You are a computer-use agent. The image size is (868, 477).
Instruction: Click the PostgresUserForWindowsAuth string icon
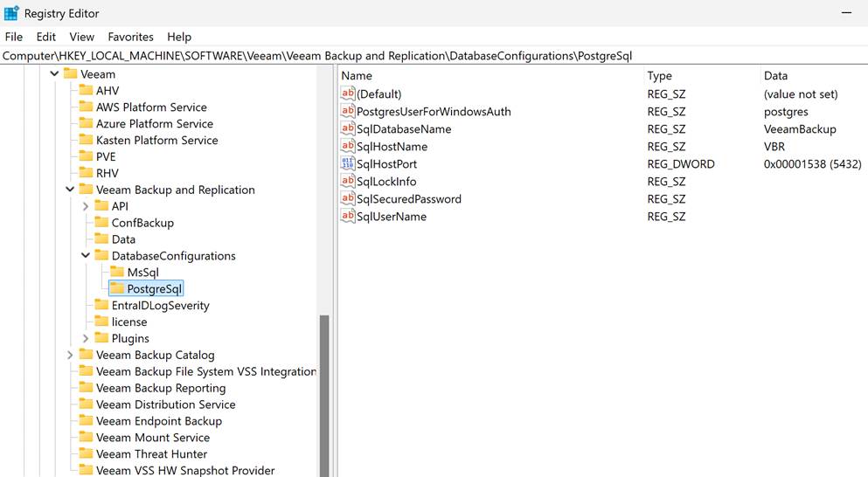click(x=348, y=112)
